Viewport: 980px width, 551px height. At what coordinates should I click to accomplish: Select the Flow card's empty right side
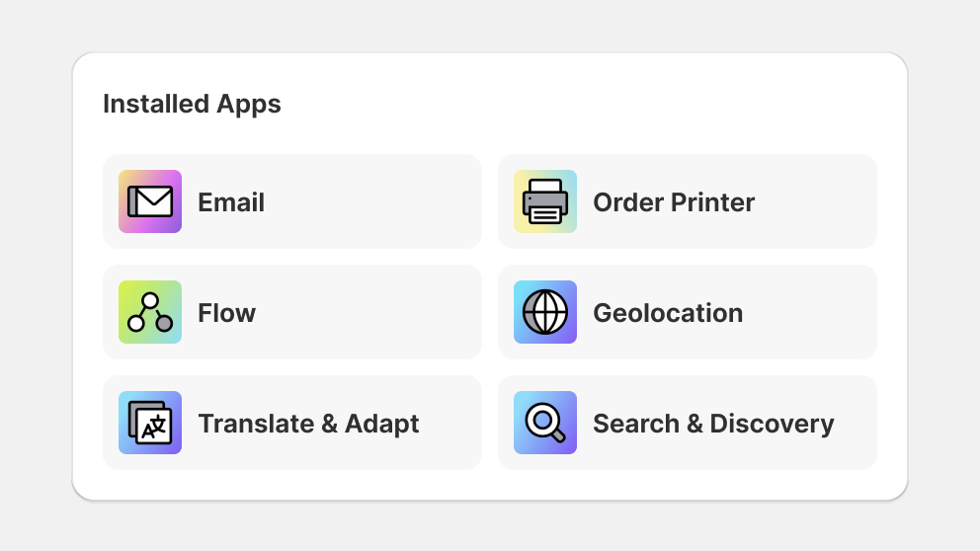coord(375,312)
